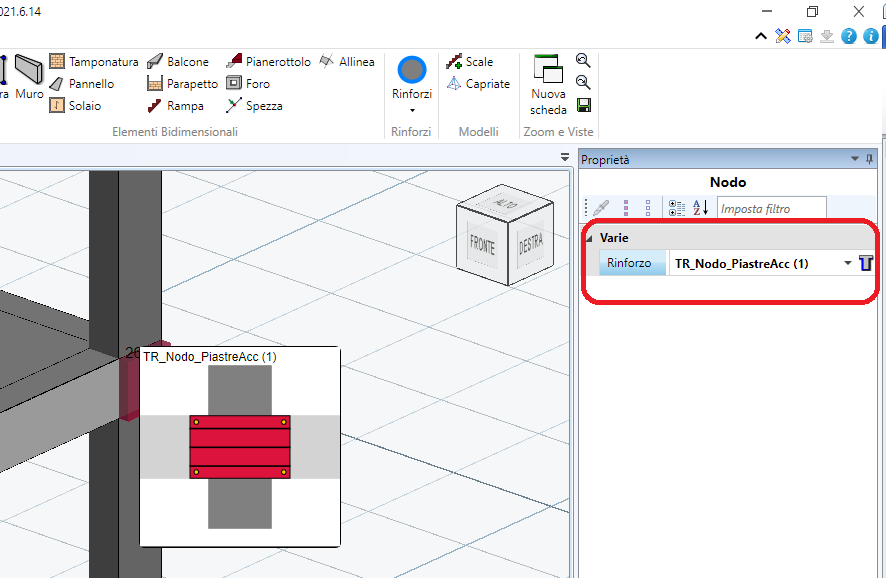Use the Spezza split tool
This screenshot has width=886, height=578.
(254, 106)
